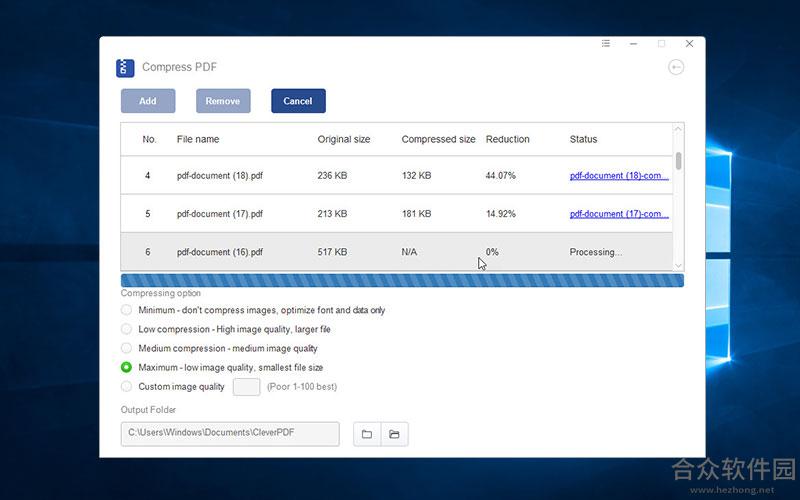Open pdf-document (18)-com... compressed file link
The width and height of the screenshot is (800, 500).
pyautogui.click(x=619, y=176)
